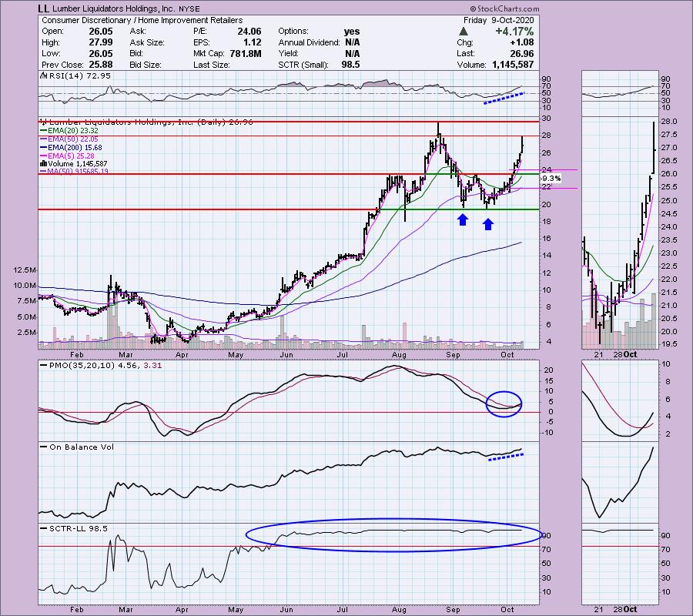The image size is (693, 616).
Task: Click the EPS value 1.12
Action: pos(253,42)
